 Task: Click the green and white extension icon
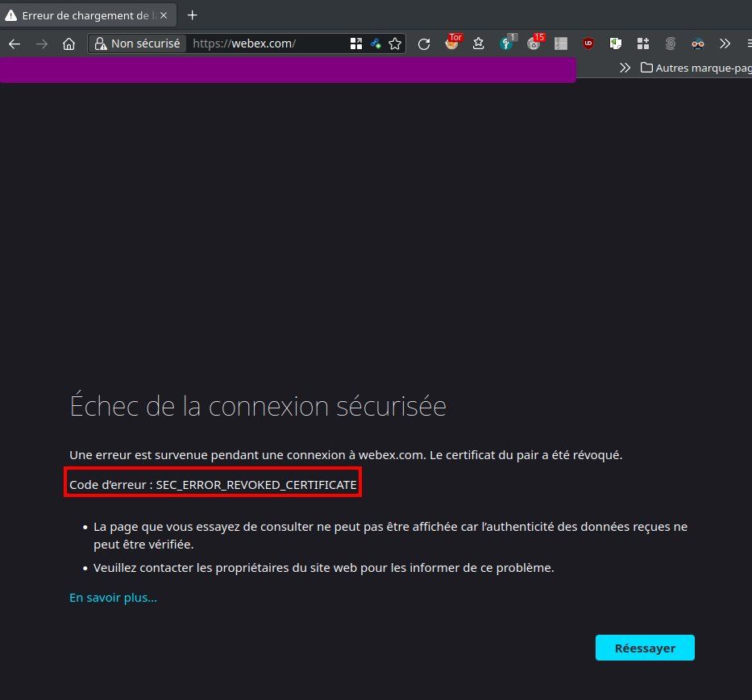coord(615,44)
